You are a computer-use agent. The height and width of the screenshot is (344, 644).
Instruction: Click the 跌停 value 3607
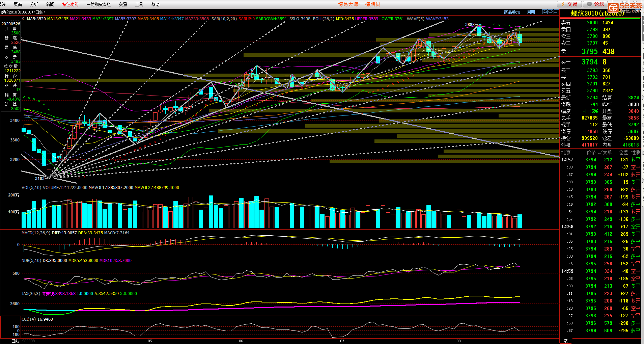click(633, 131)
